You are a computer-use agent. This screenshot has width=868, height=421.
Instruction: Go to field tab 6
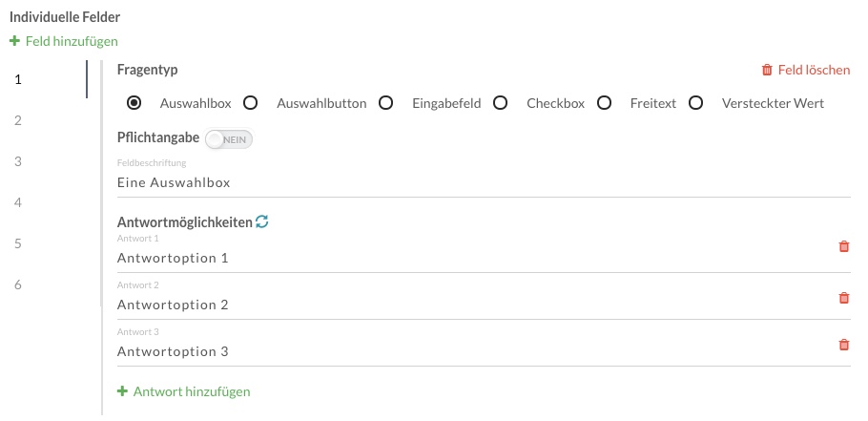click(18, 284)
